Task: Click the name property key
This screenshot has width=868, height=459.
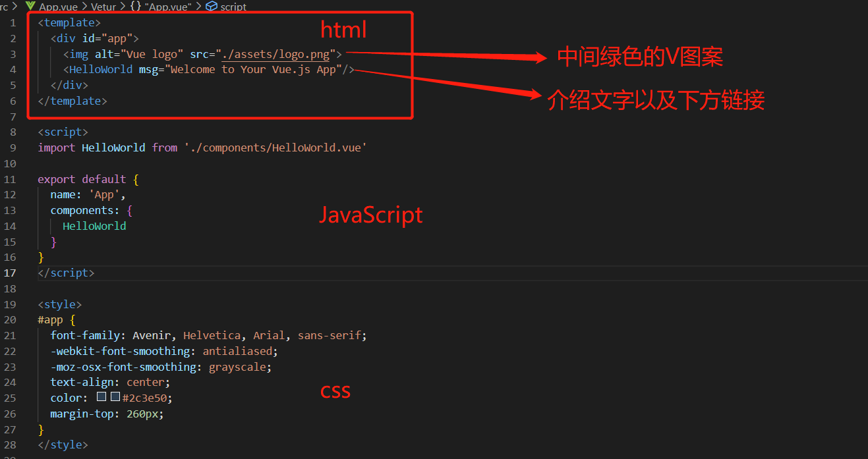Action: click(x=63, y=195)
